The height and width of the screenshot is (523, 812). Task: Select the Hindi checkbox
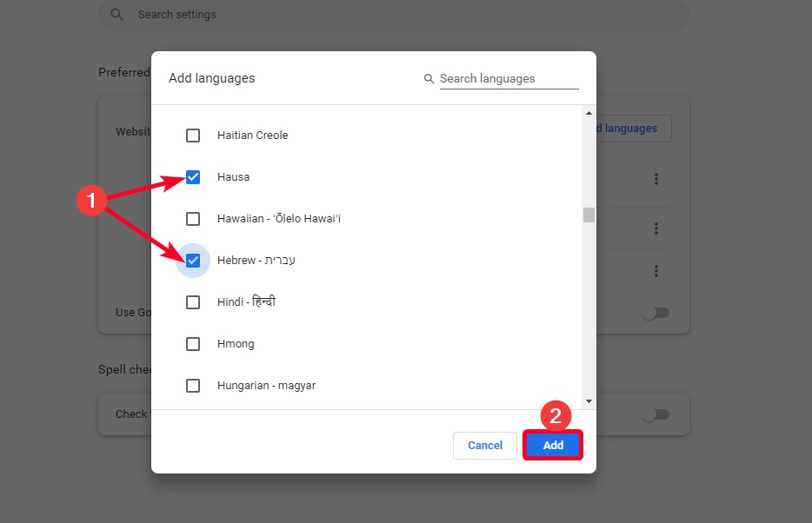coord(192,301)
